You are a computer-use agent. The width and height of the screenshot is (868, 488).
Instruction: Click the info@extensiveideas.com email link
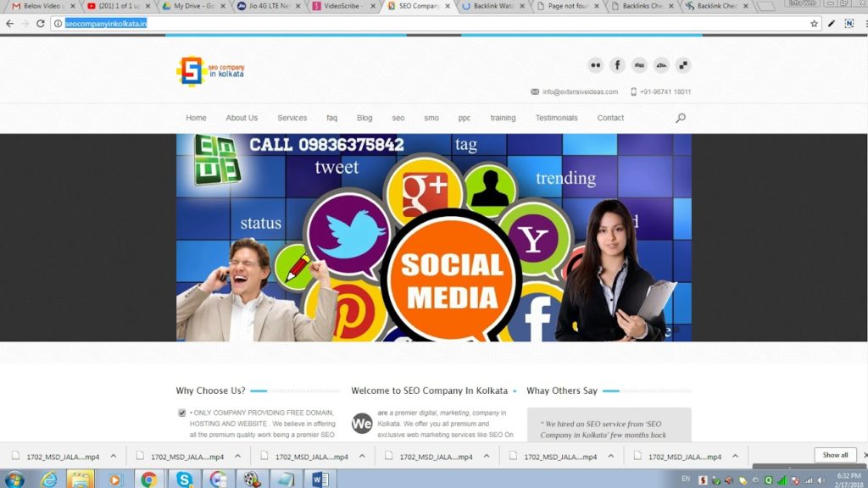(x=580, y=91)
